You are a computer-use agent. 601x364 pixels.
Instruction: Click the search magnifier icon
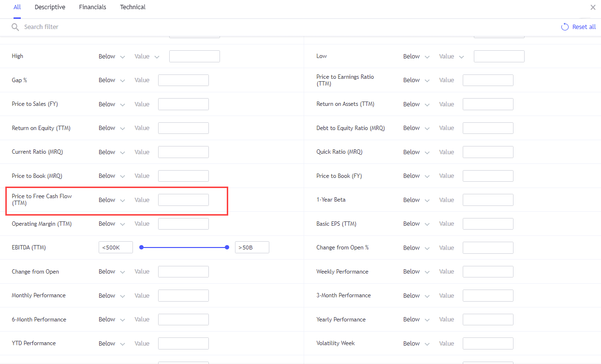pos(15,27)
